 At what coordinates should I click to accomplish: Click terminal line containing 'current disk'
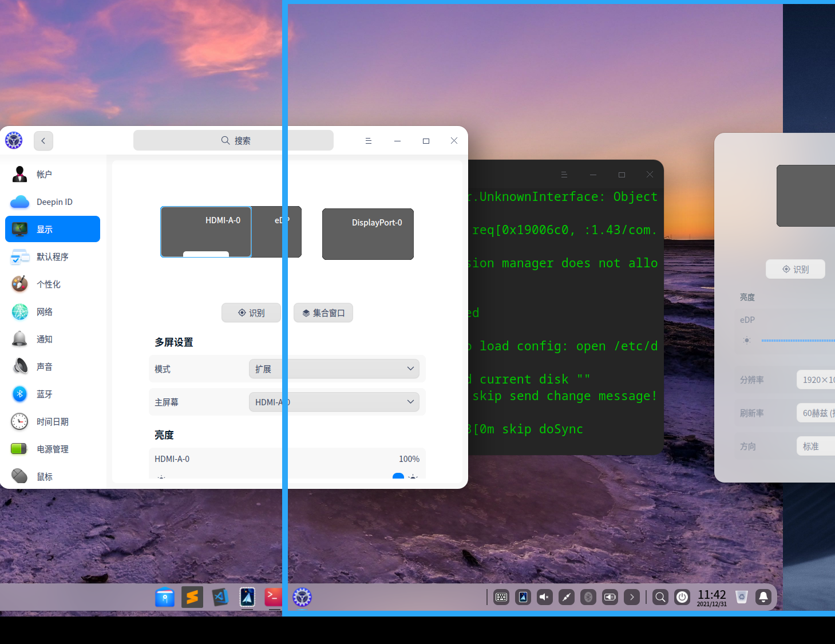pos(529,380)
